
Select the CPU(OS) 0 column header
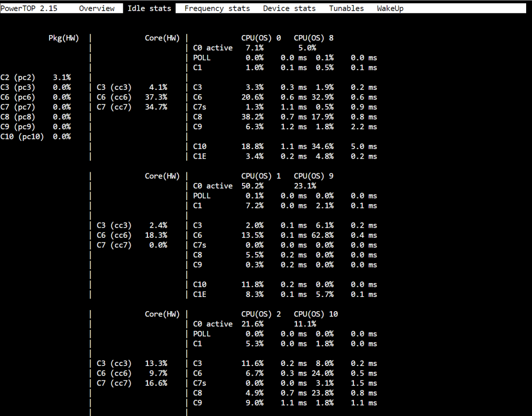point(261,38)
